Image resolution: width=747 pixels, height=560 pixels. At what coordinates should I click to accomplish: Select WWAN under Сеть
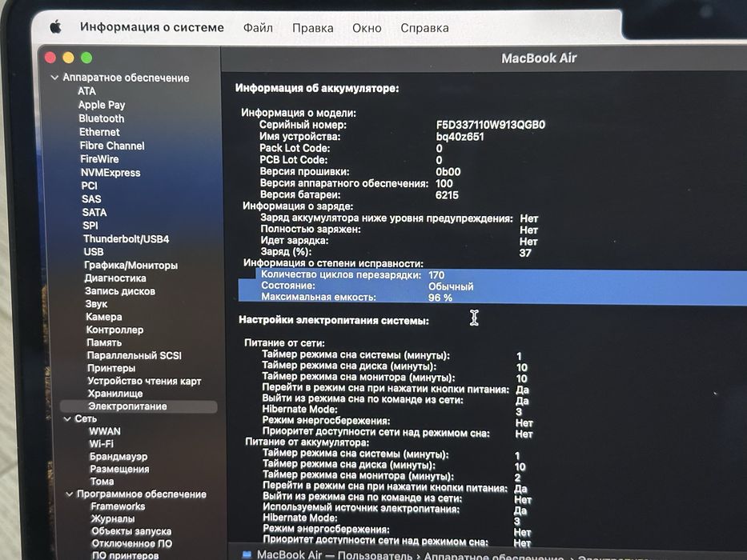click(x=105, y=431)
